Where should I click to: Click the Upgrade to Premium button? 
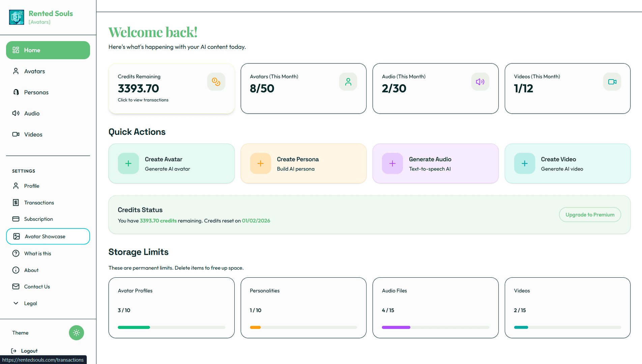click(590, 215)
